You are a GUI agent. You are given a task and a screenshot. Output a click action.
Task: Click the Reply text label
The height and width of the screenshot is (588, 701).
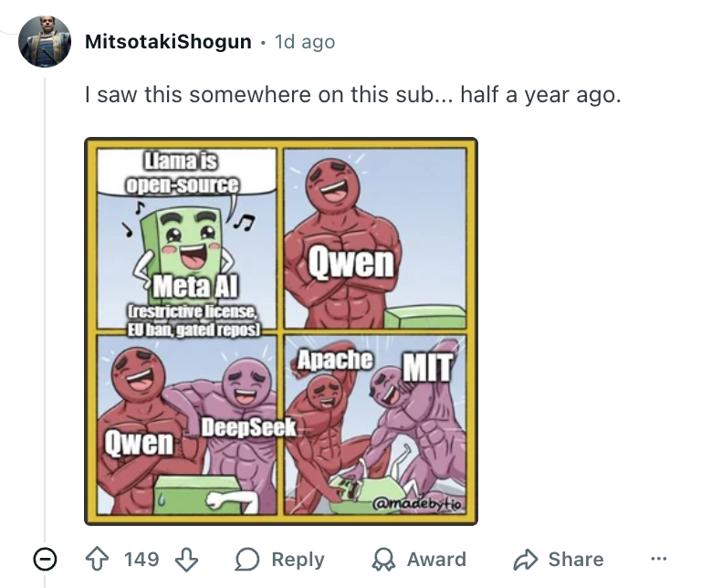(298, 559)
